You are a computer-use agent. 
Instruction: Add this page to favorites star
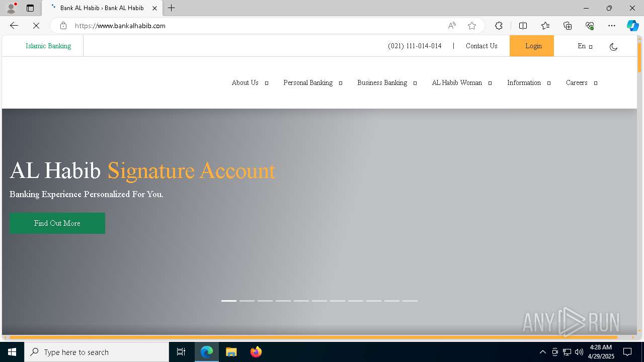[472, 26]
